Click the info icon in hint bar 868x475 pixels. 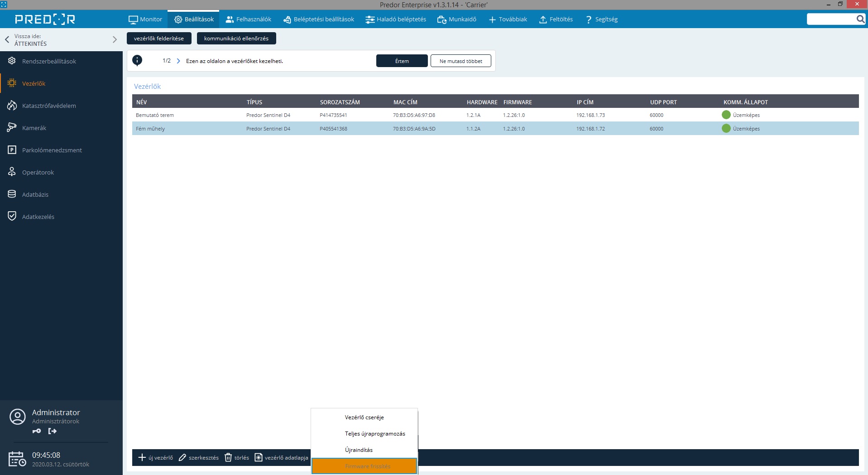(137, 60)
